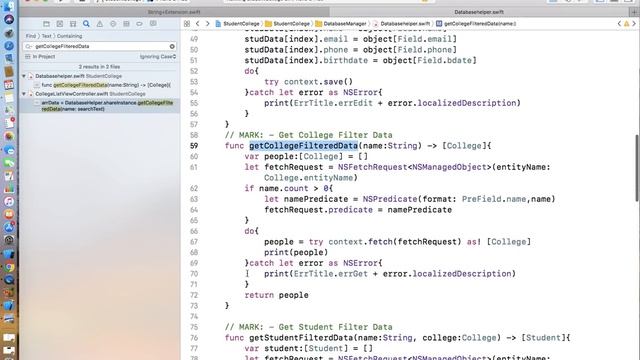This screenshot has height=360, width=640.
Task: Collapse the Databasehelper.swift results group
Action: point(24,76)
